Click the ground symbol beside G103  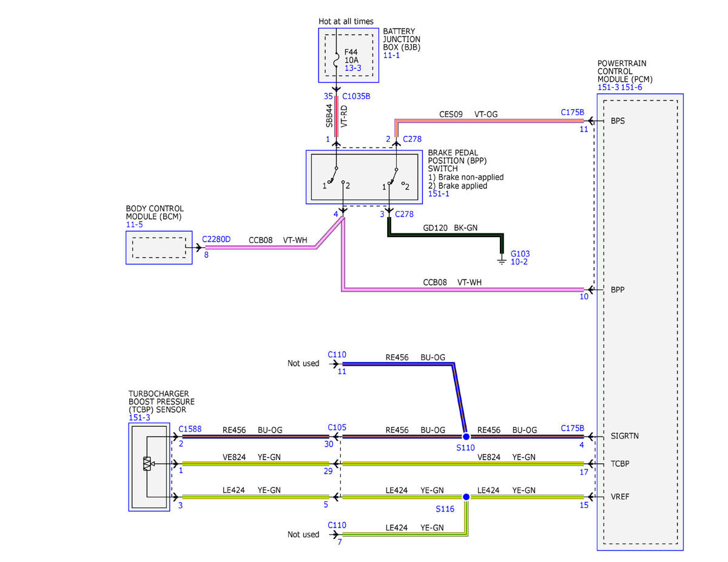click(502, 259)
